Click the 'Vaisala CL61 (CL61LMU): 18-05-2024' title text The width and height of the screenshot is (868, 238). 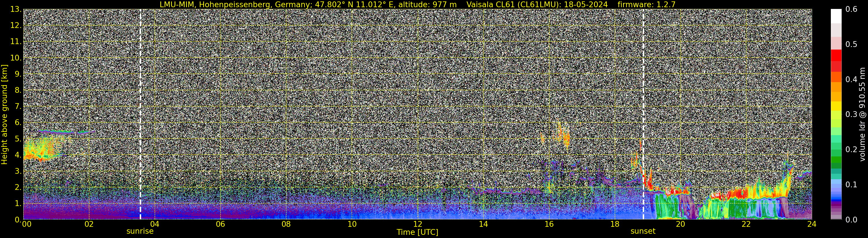pos(537,4)
